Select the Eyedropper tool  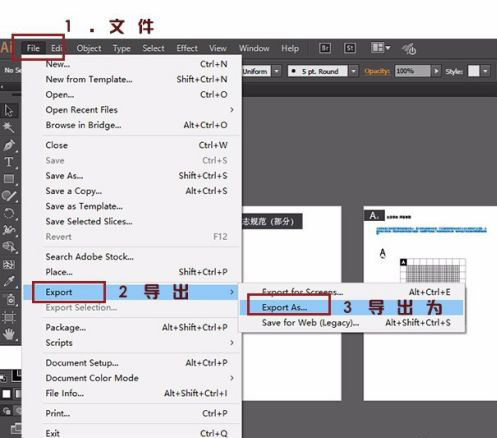click(9, 282)
